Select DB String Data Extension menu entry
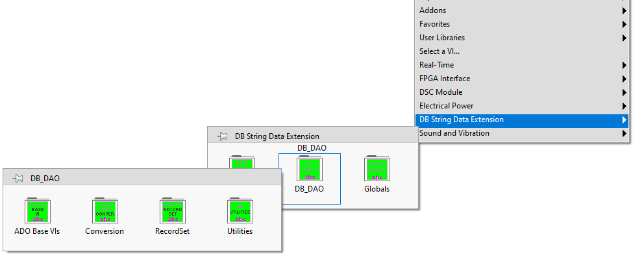 (x=522, y=119)
